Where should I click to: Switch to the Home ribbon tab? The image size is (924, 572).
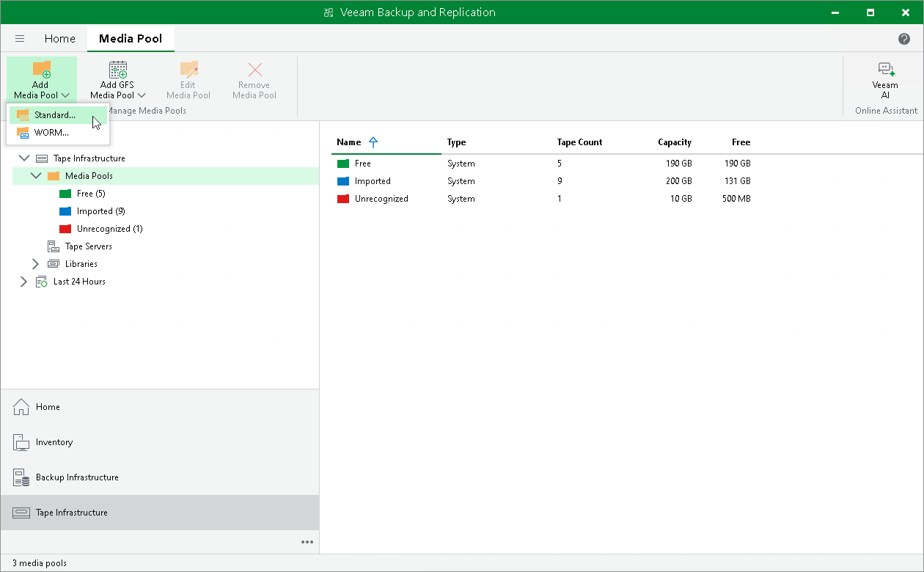[x=59, y=38]
